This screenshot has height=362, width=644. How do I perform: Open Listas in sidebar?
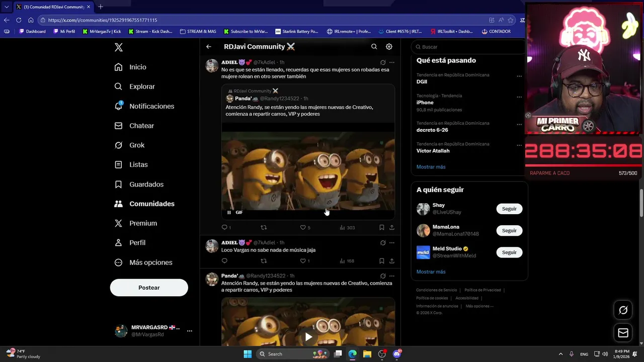point(131,164)
